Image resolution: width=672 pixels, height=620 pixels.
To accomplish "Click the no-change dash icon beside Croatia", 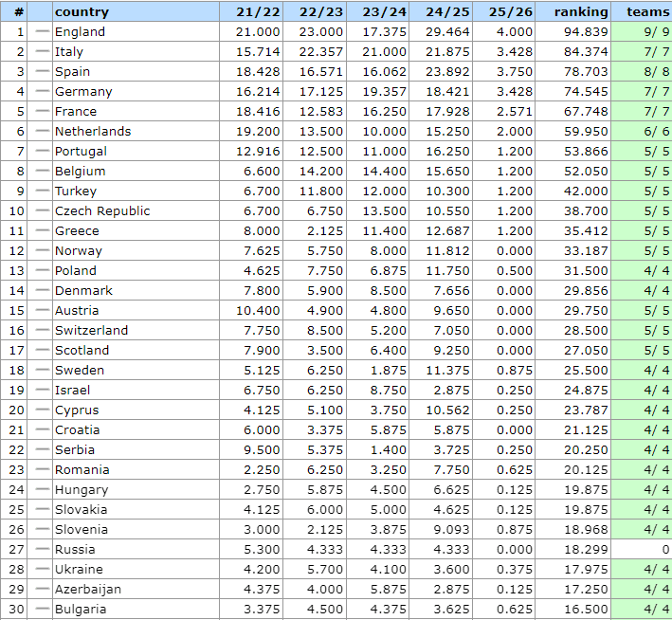I will [42, 429].
